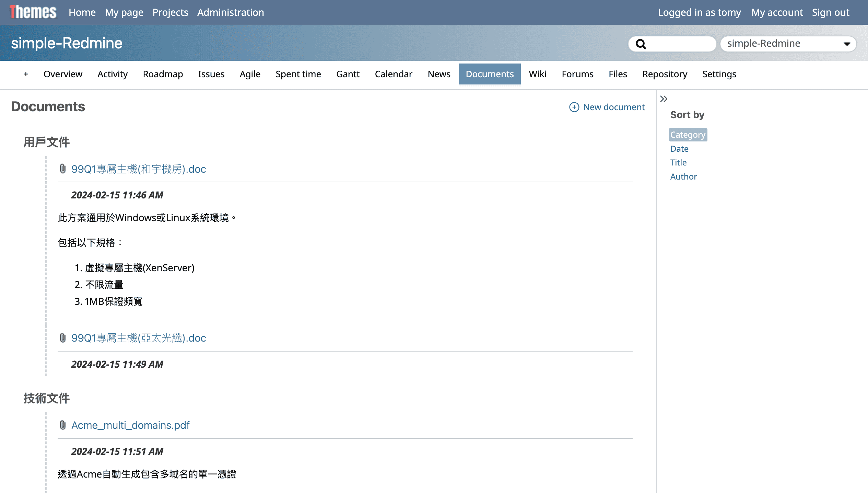Click Sign out link
The height and width of the screenshot is (493, 868).
pyautogui.click(x=830, y=12)
